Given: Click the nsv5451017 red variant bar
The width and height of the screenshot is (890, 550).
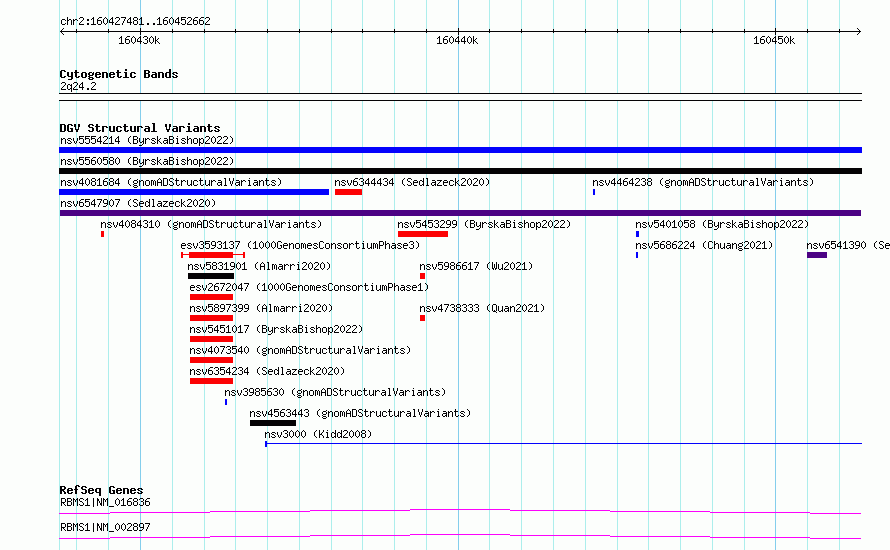Looking at the screenshot, I should point(212,339).
